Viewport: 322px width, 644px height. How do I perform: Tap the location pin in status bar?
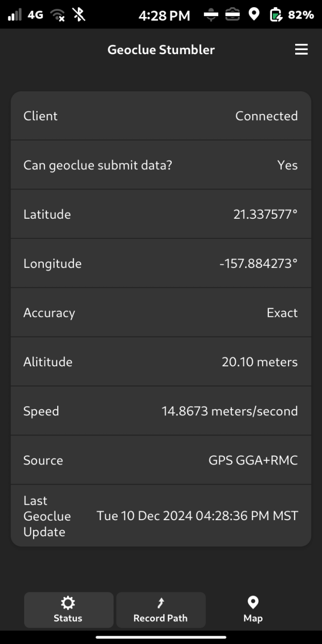tap(254, 14)
